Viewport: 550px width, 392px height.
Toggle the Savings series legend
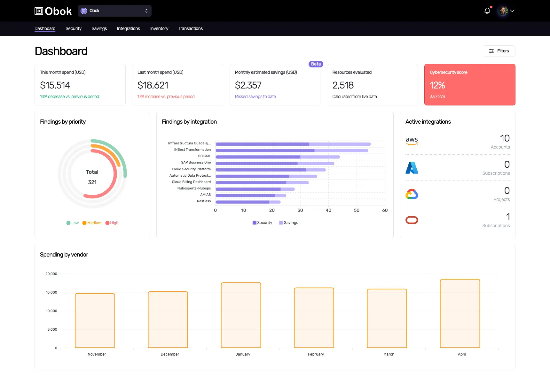point(288,223)
